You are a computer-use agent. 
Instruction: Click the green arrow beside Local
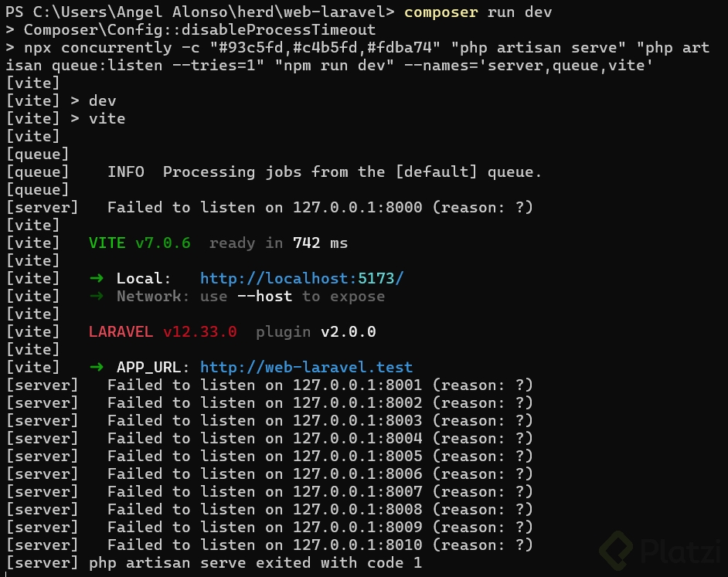97,279
